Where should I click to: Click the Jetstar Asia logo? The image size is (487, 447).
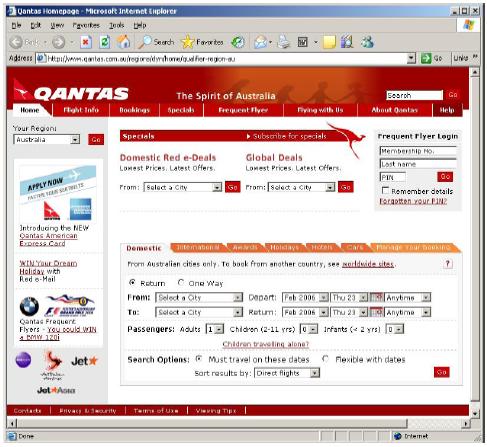coord(56,390)
